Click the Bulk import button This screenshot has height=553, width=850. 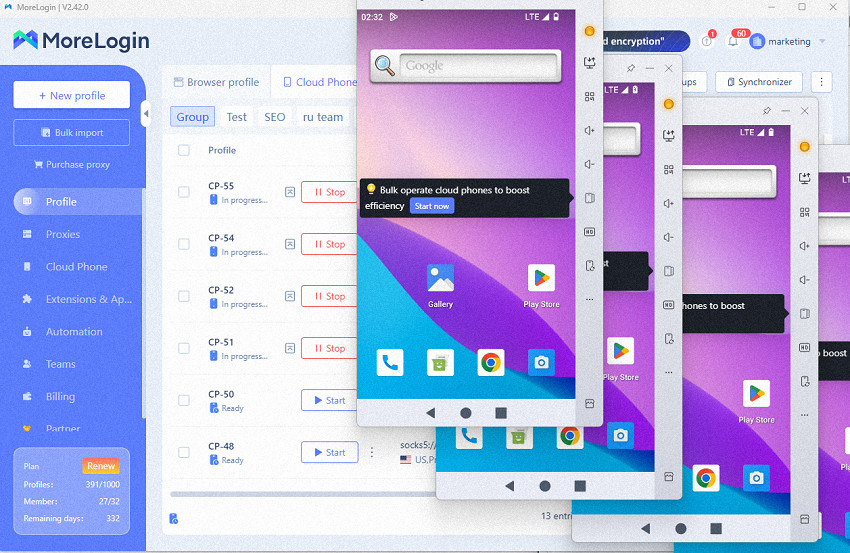tap(72, 133)
